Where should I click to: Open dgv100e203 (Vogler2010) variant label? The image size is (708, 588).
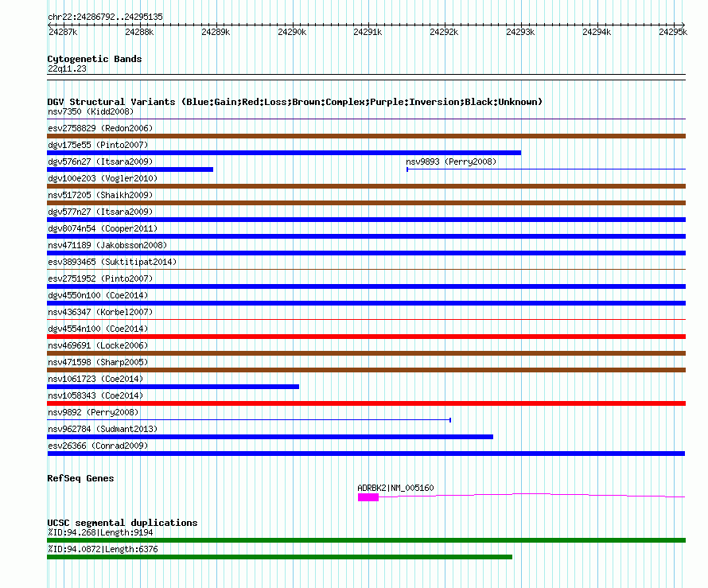103,178
